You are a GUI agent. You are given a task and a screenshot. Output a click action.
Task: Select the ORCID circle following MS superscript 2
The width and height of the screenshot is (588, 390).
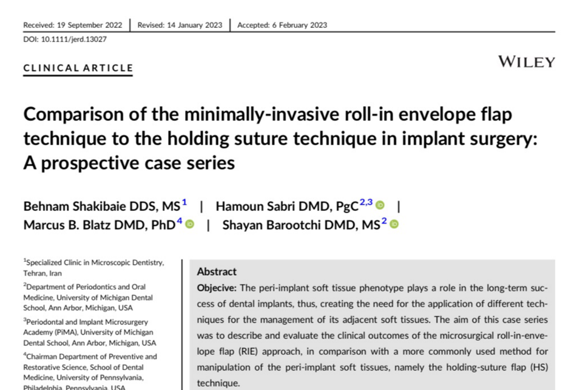[x=395, y=224]
